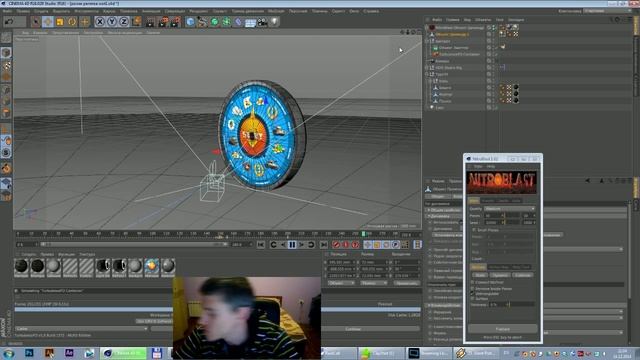This screenshot has height=360, width=640.
Task: Enable Small Pieces checkbox in NitroBlast
Action: point(474,230)
